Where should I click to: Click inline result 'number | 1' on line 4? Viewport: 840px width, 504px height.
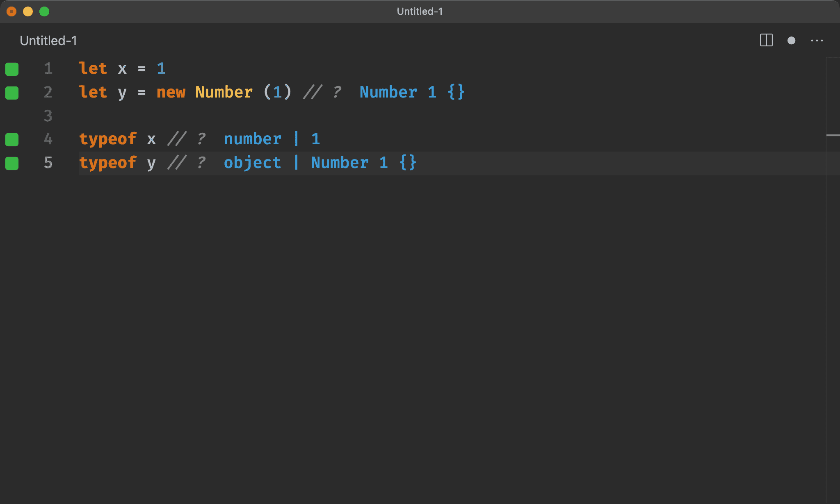point(272,139)
